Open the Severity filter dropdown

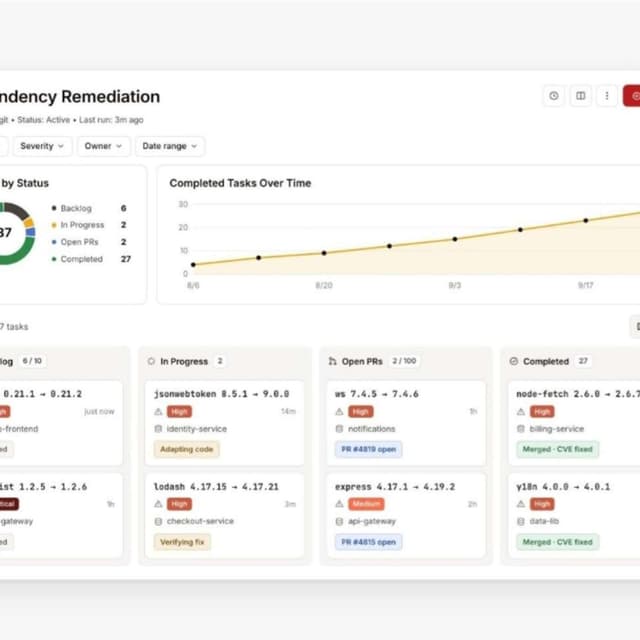pyautogui.click(x=42, y=146)
